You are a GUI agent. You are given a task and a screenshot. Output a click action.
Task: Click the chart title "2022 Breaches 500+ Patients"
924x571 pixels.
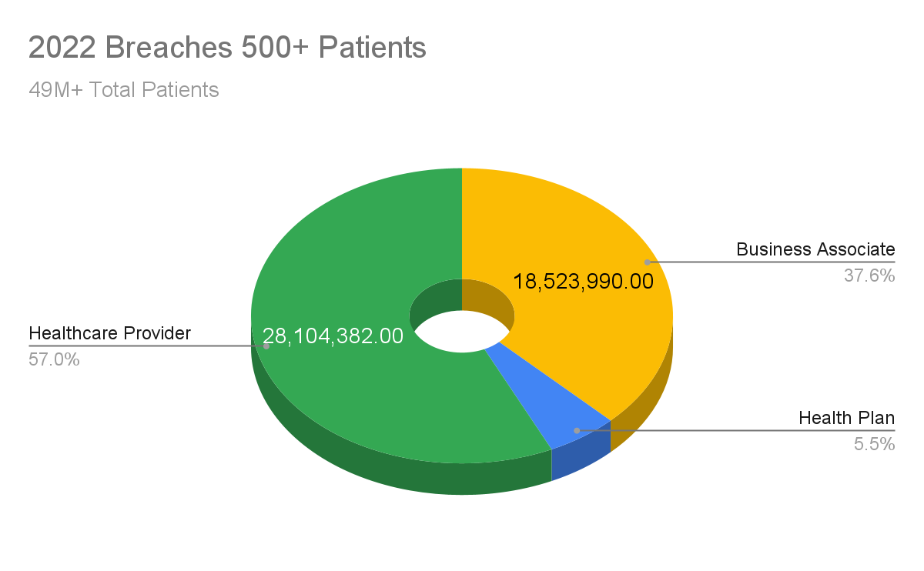point(227,48)
